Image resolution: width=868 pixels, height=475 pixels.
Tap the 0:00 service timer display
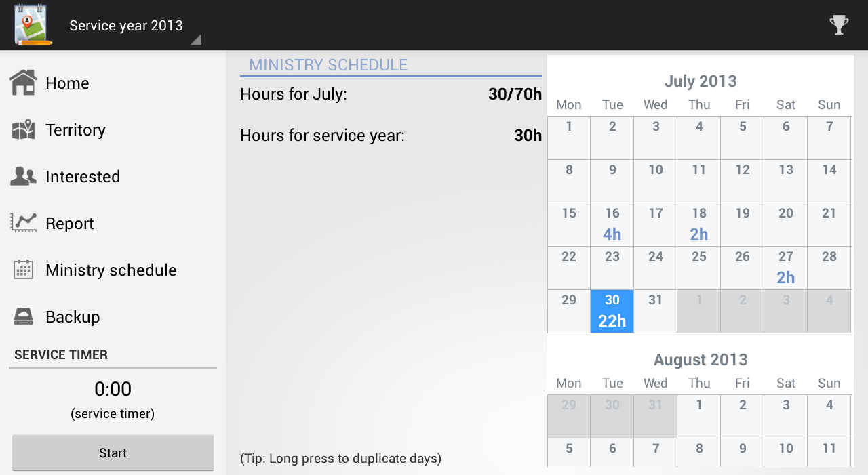(x=113, y=389)
